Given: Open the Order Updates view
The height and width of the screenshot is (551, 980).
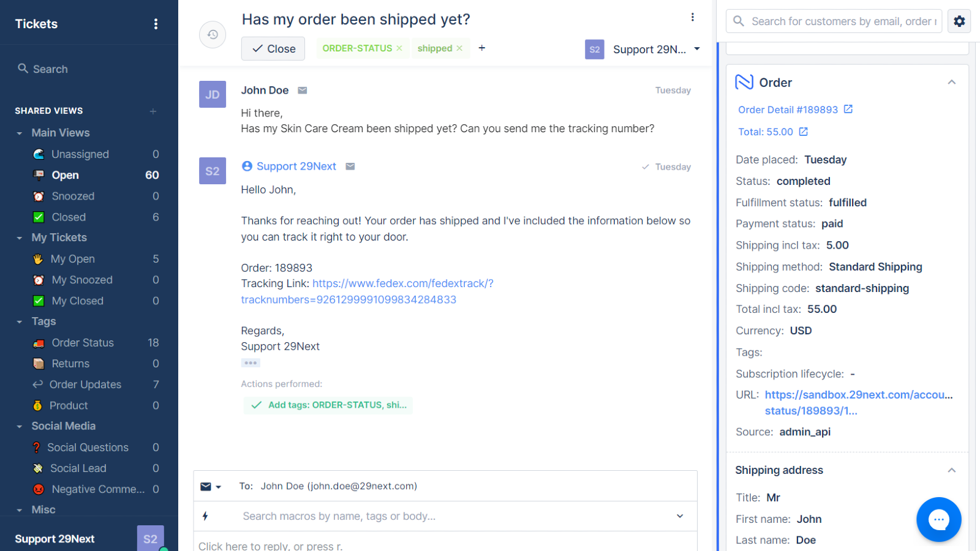Looking at the screenshot, I should (x=85, y=384).
